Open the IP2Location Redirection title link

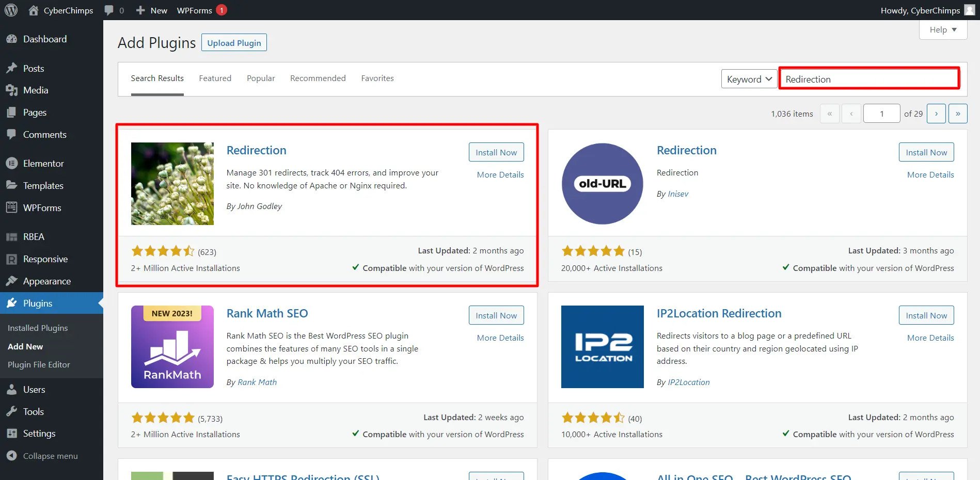pos(719,313)
